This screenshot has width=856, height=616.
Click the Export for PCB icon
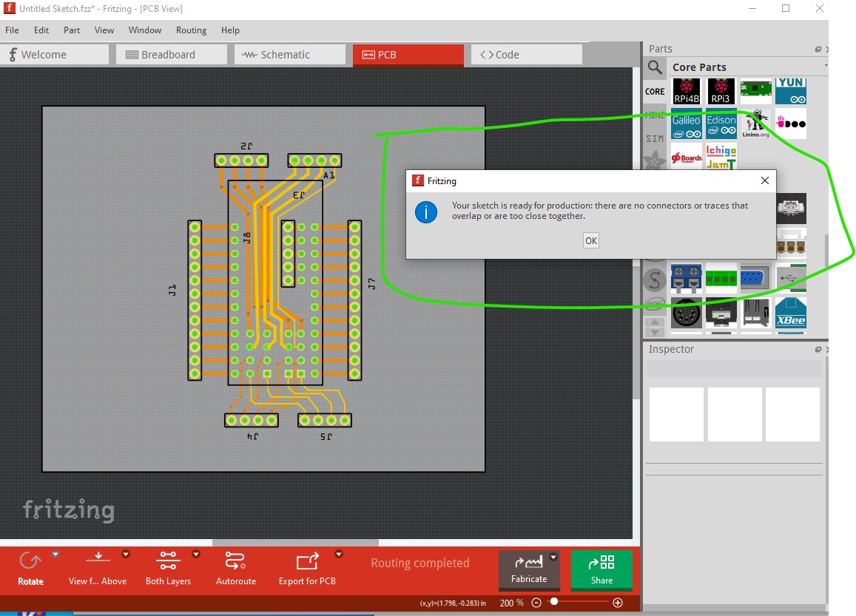307,561
